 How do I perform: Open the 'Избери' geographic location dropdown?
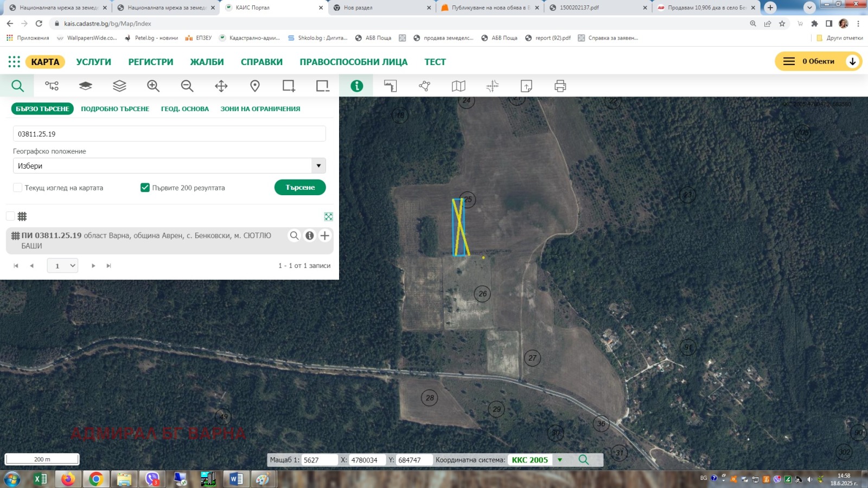click(x=169, y=166)
